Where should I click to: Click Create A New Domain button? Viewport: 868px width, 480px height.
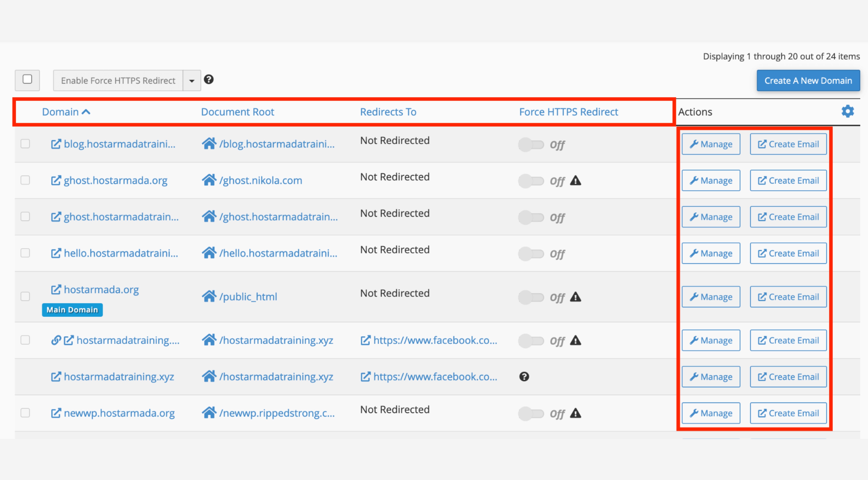(808, 80)
